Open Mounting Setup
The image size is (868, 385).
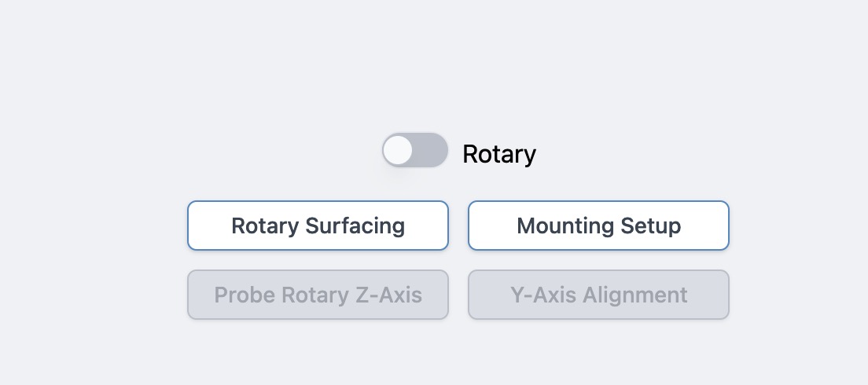[598, 226]
